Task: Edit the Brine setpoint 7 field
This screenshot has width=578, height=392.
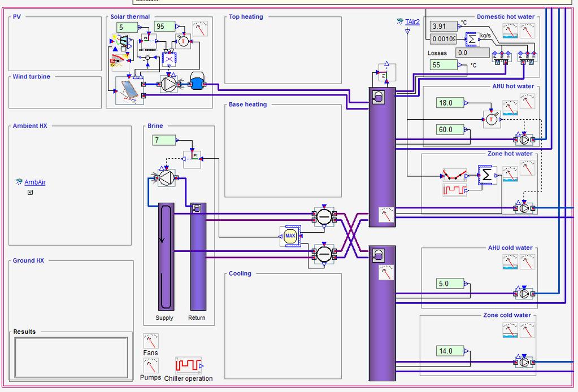Action: click(164, 140)
